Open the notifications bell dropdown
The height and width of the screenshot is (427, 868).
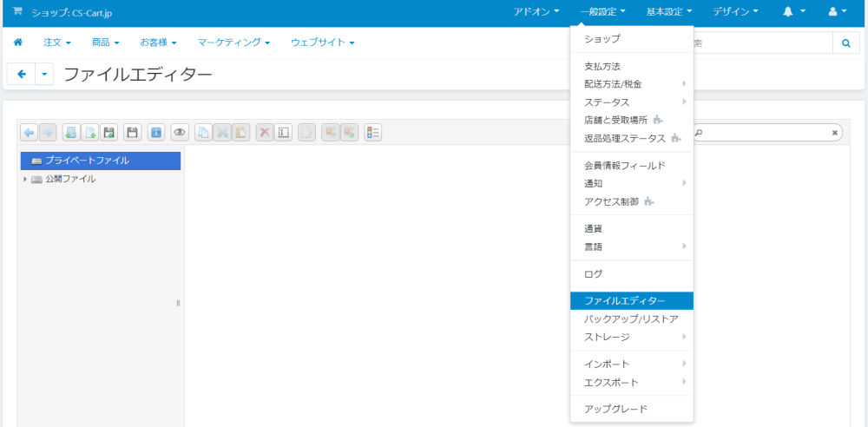tap(794, 11)
